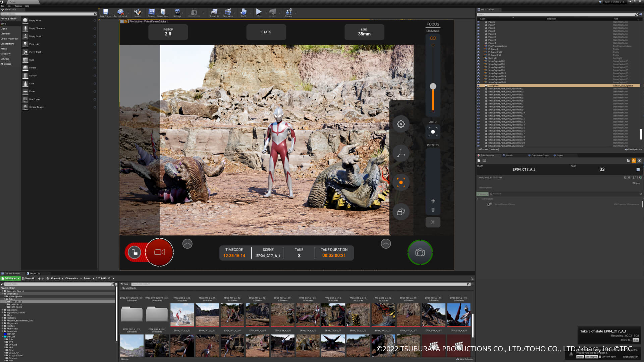Viewport: 644px width, 362px height.
Task: Toggle visibility of Sky Sphere actor
Action: tap(479, 85)
